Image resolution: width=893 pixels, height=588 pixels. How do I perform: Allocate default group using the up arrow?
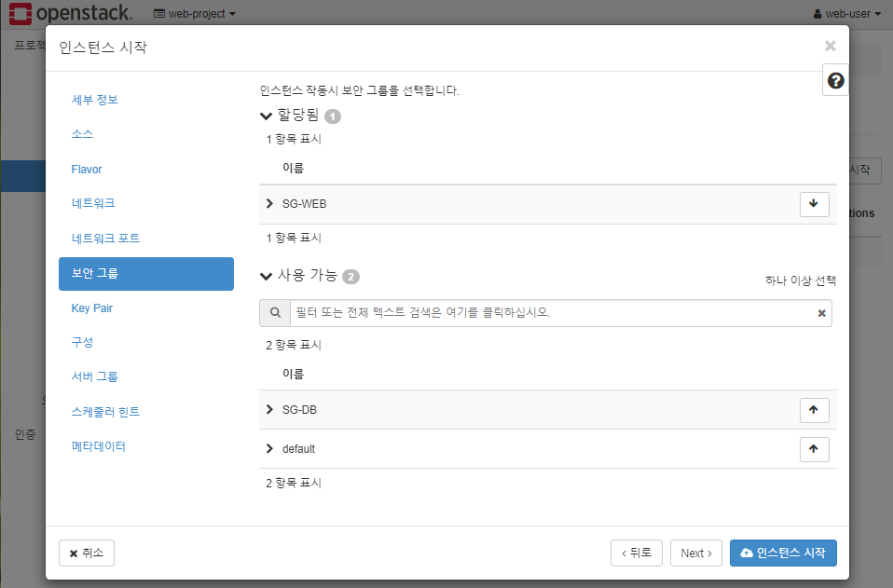pos(814,449)
